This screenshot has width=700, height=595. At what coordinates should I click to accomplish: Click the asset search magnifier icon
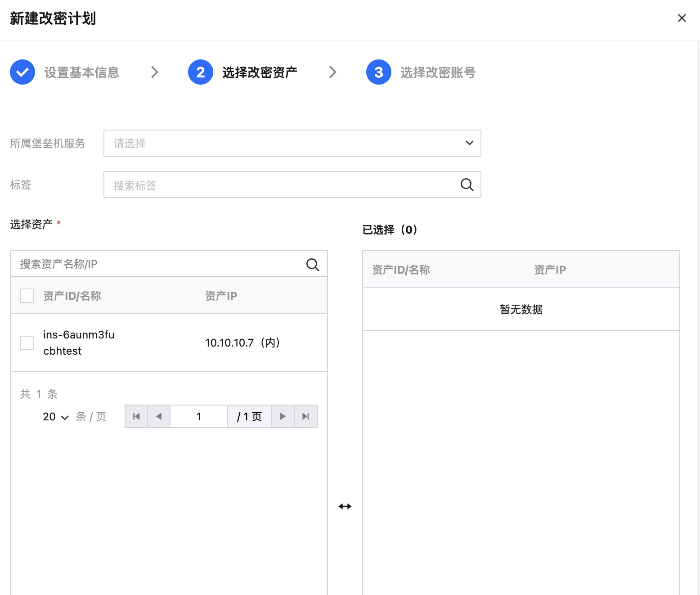(313, 265)
